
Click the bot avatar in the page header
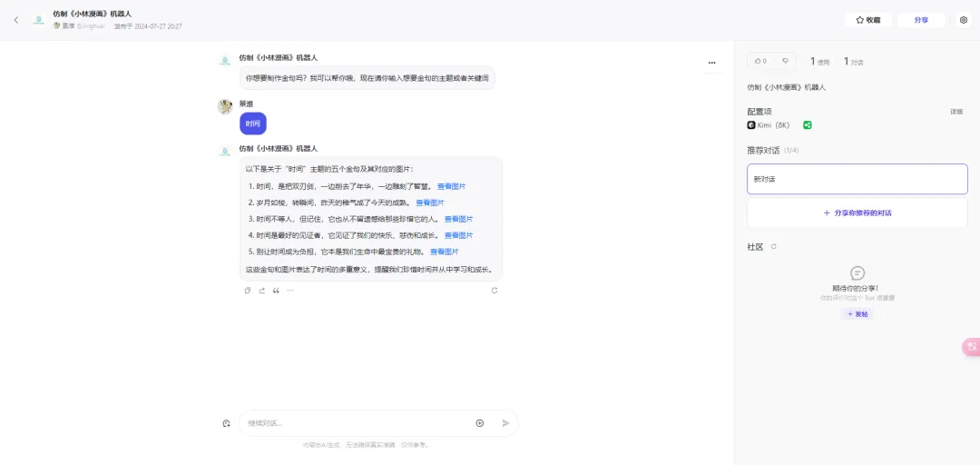coord(39,20)
